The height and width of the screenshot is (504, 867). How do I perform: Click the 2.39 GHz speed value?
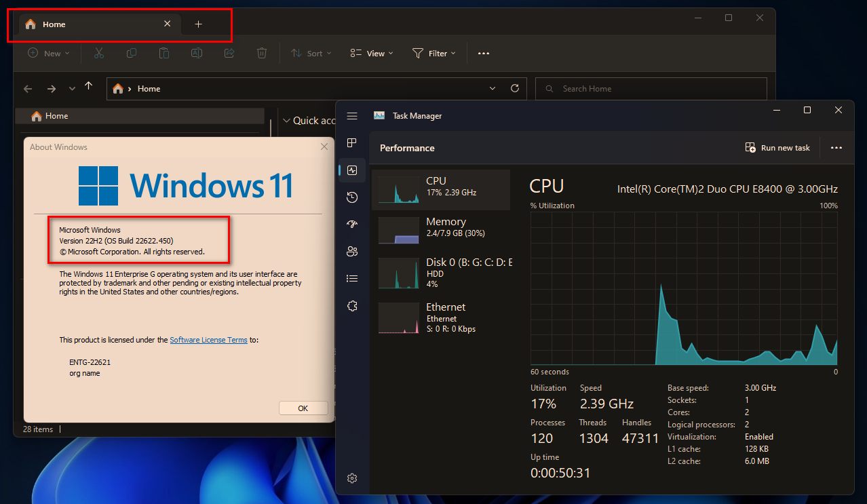pyautogui.click(x=606, y=404)
